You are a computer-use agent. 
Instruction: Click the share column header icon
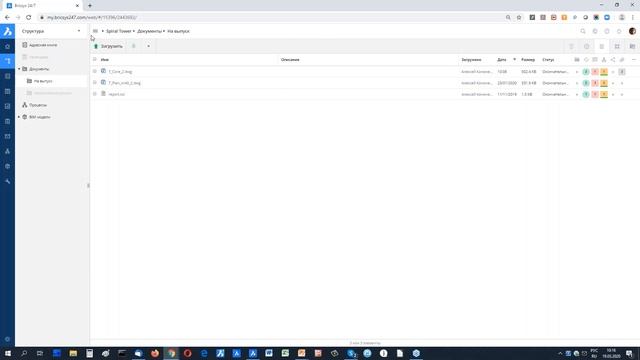tap(613, 60)
